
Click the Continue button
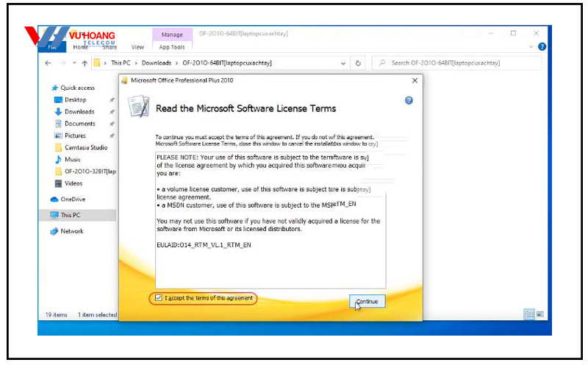coord(367,302)
